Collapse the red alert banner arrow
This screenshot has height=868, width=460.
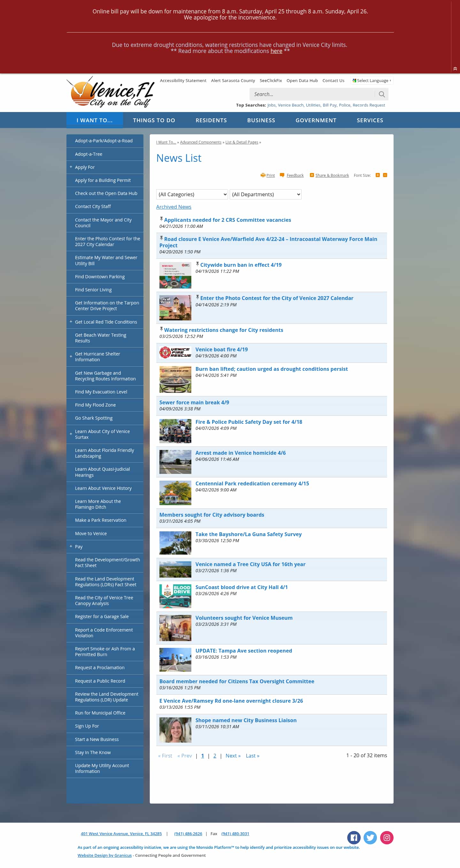click(x=455, y=69)
